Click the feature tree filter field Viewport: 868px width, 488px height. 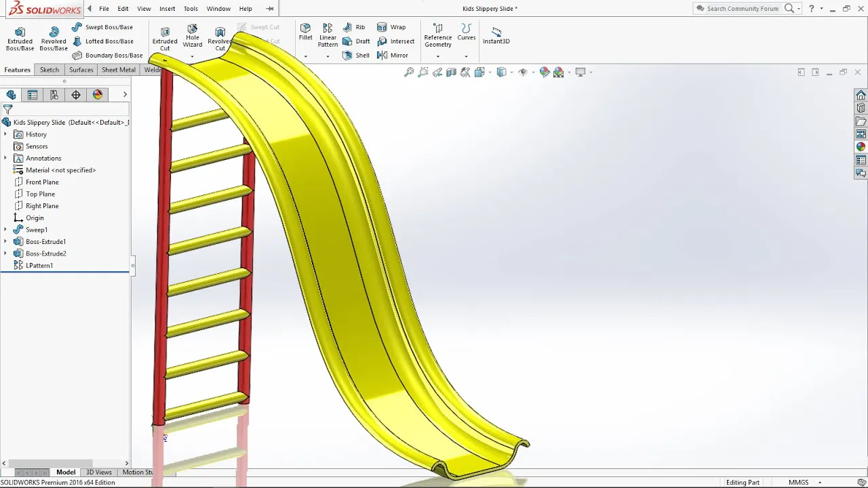[65, 109]
